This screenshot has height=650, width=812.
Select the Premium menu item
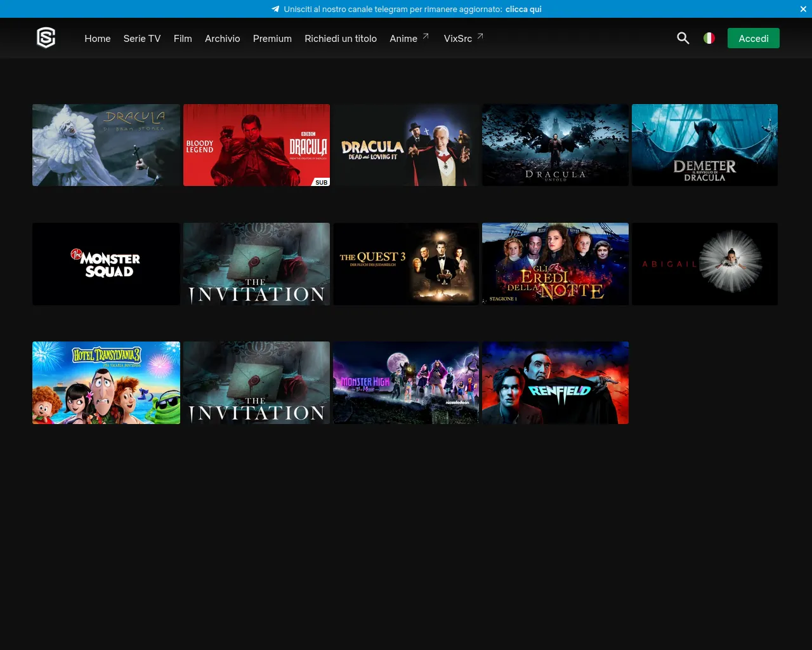click(272, 39)
